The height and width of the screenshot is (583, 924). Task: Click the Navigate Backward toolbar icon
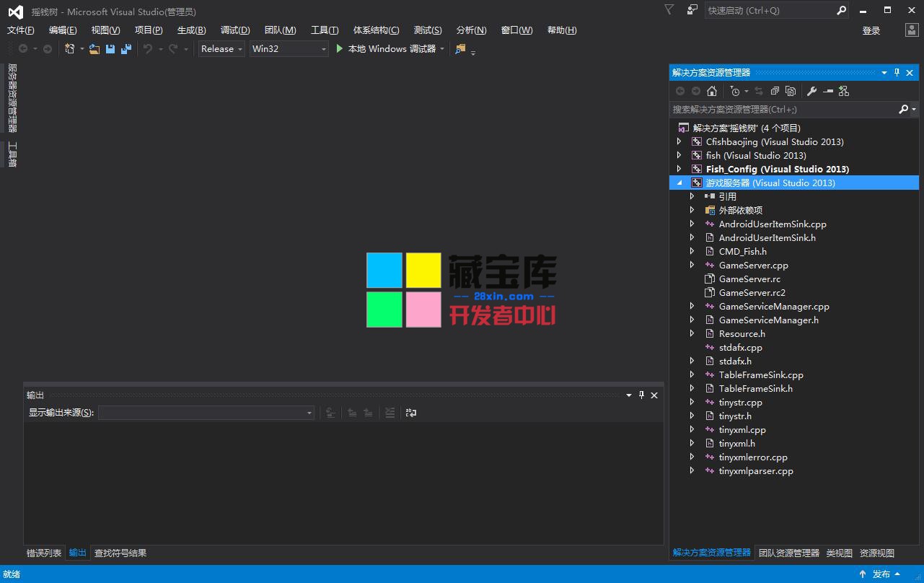click(x=23, y=49)
